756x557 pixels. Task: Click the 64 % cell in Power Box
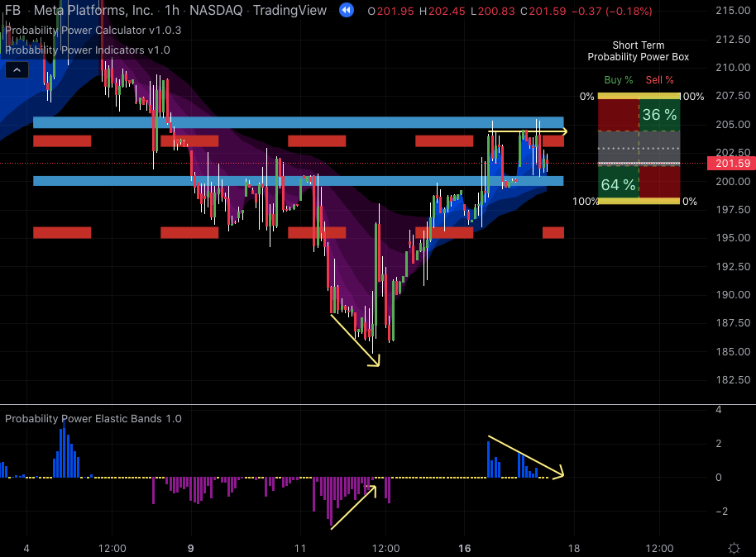pos(618,184)
